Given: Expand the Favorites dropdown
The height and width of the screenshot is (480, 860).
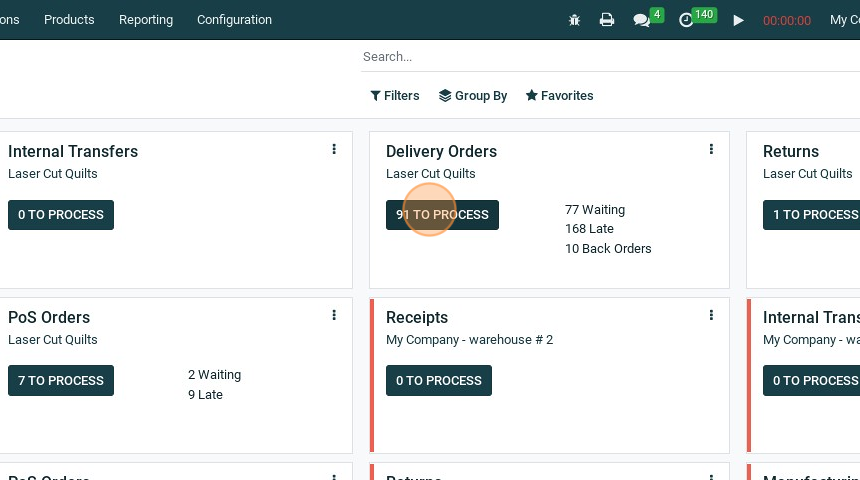Looking at the screenshot, I should coord(560,96).
